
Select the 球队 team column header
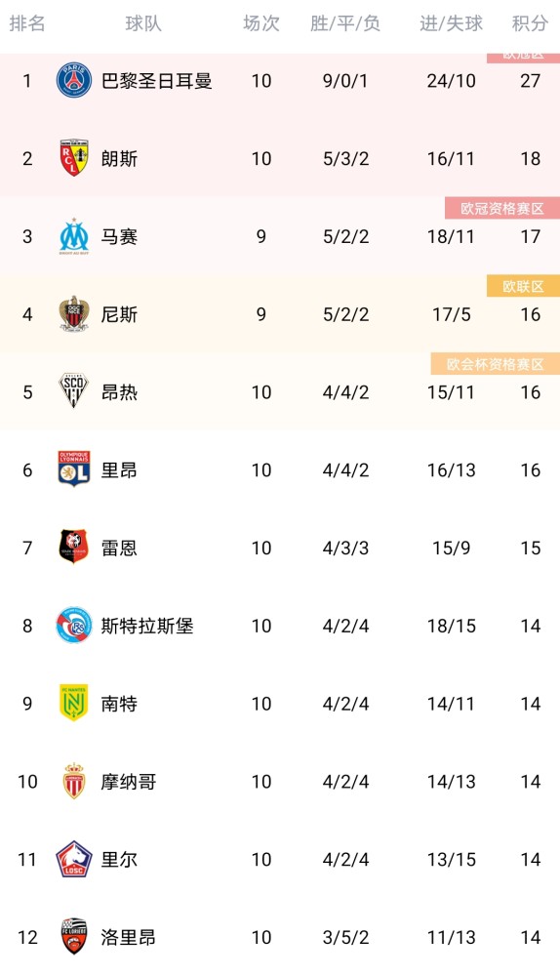pos(143,23)
